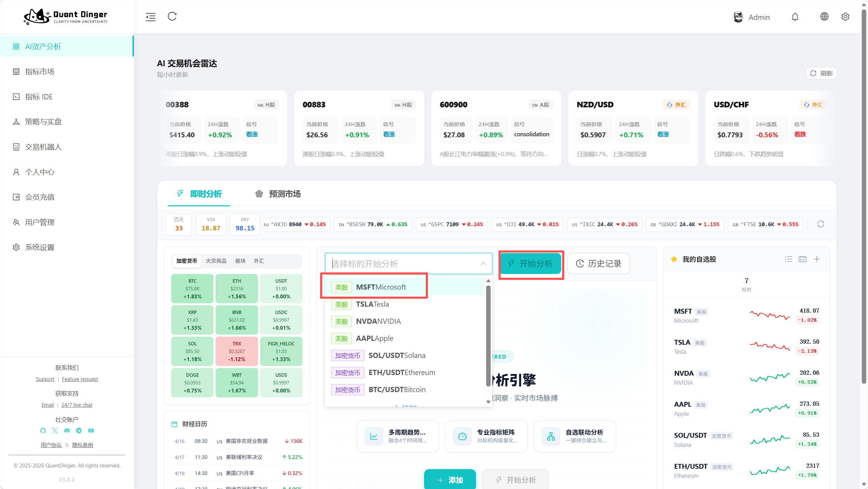868x489 pixels.
Task: Open the watchlist calendar icon
Action: [x=802, y=259]
